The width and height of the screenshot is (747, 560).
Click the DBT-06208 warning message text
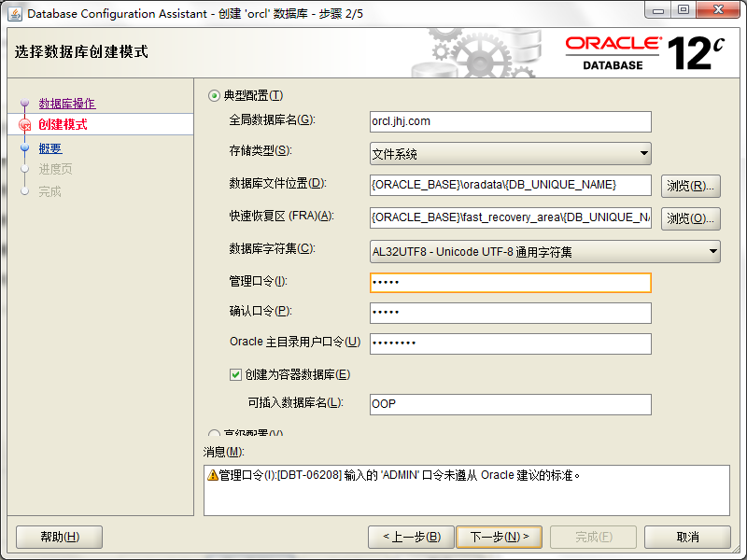tap(400, 475)
